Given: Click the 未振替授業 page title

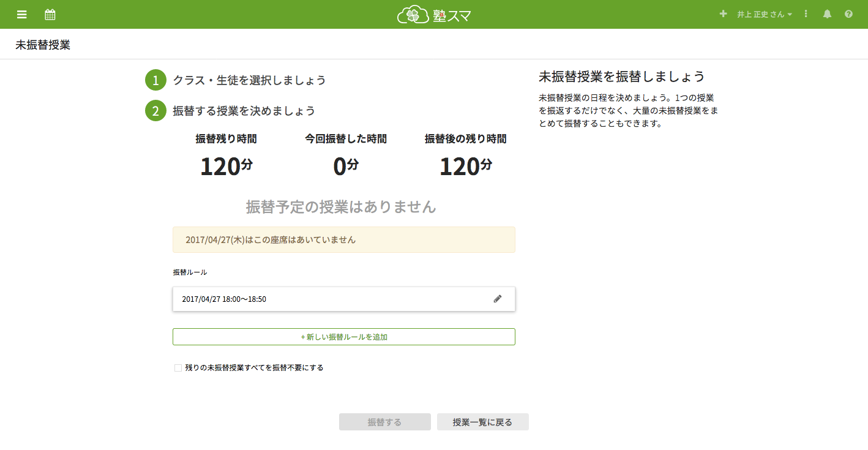Looking at the screenshot, I should click(x=43, y=45).
